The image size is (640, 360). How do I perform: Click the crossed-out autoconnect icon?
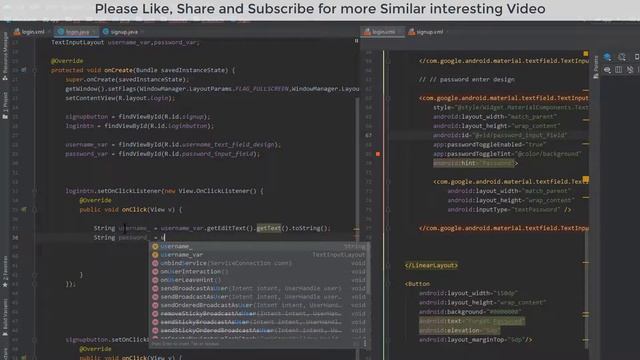630,70
